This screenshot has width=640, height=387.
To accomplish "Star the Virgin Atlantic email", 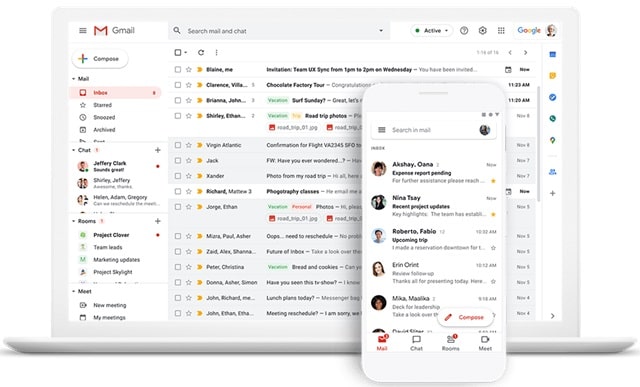I will pyautogui.click(x=189, y=145).
